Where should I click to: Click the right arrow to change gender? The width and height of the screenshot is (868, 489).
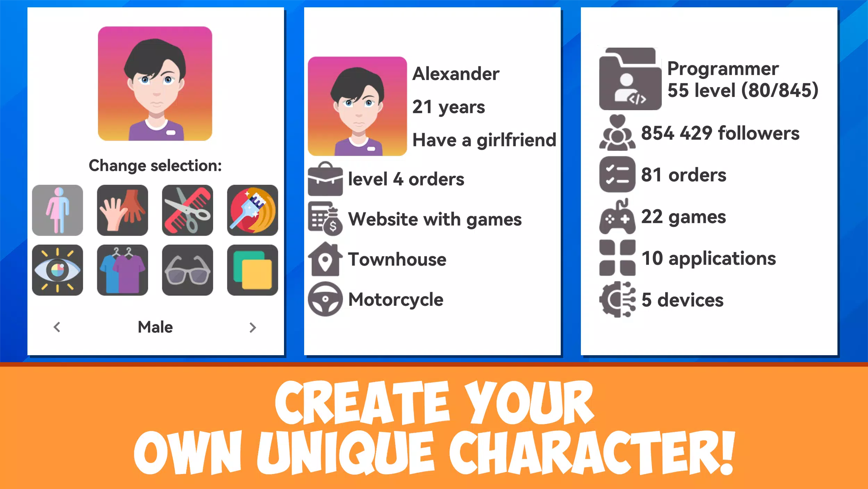pyautogui.click(x=253, y=327)
